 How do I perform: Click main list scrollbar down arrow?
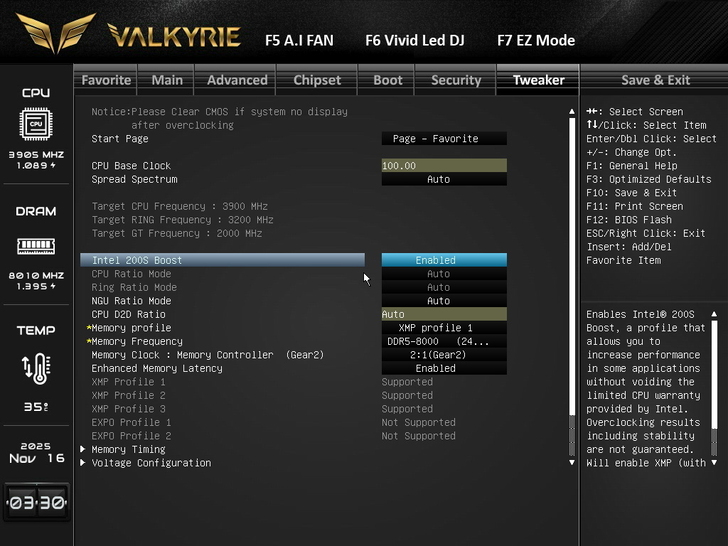pyautogui.click(x=572, y=462)
